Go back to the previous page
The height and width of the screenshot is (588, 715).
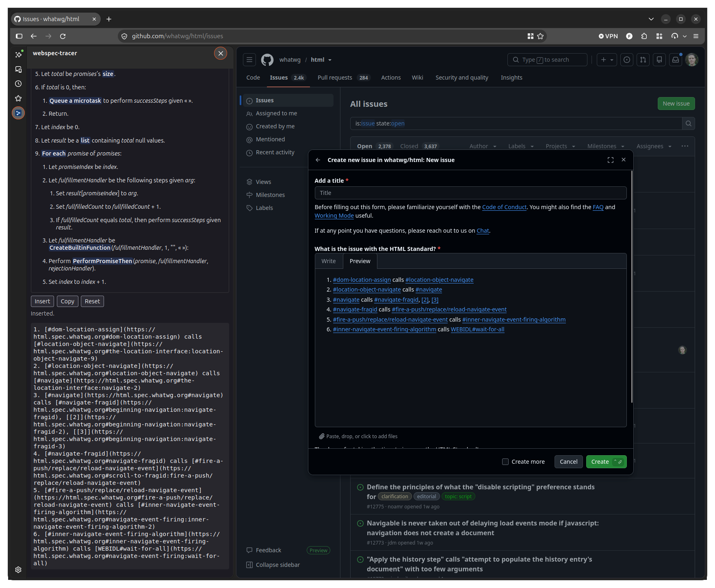pos(34,36)
